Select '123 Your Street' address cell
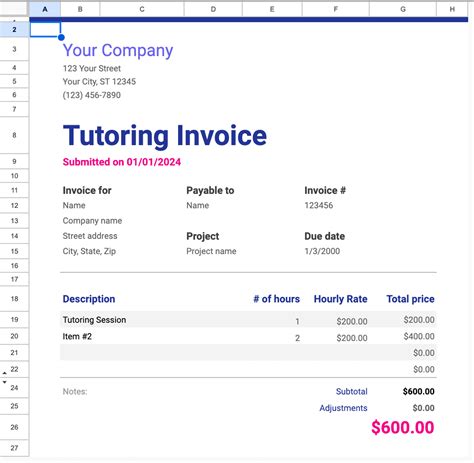This screenshot has height=463, width=474. [x=92, y=68]
